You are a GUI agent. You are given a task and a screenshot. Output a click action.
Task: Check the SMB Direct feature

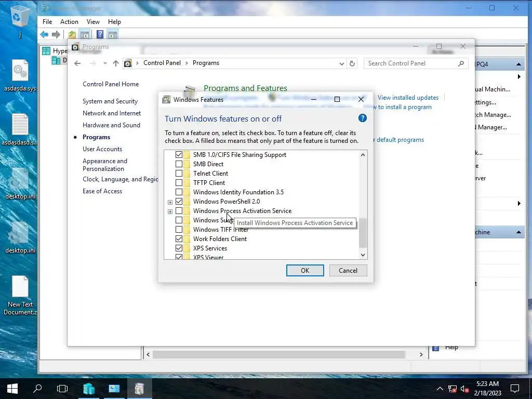(x=179, y=164)
